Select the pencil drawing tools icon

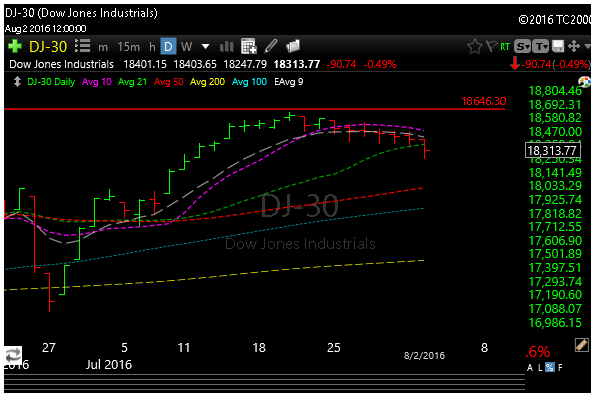pyautogui.click(x=271, y=46)
